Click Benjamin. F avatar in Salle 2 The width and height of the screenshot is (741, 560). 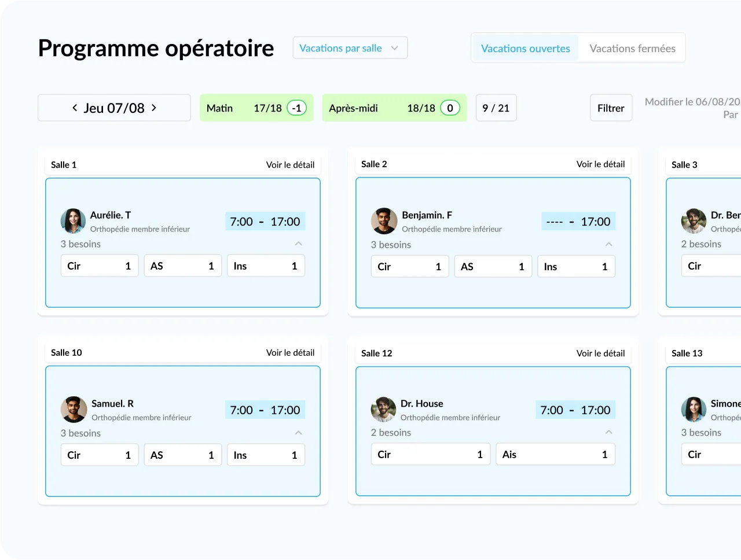tap(384, 221)
